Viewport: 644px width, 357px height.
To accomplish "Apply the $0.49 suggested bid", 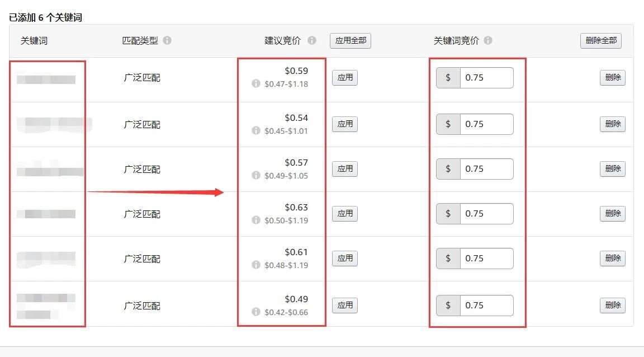I will 345,306.
